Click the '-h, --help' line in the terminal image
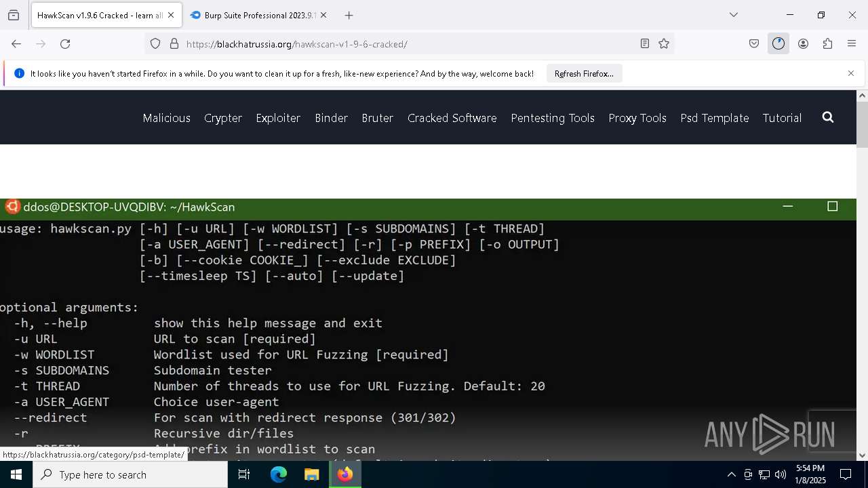 (198, 323)
